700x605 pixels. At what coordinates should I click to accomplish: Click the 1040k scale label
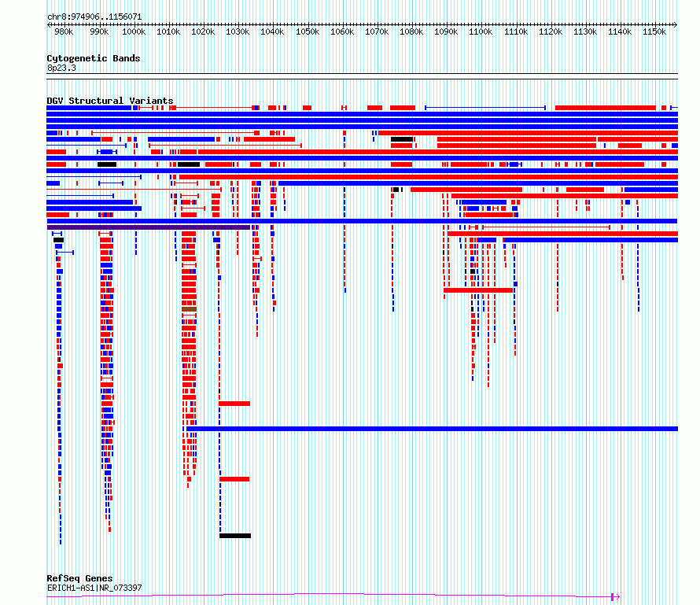pyautogui.click(x=272, y=31)
